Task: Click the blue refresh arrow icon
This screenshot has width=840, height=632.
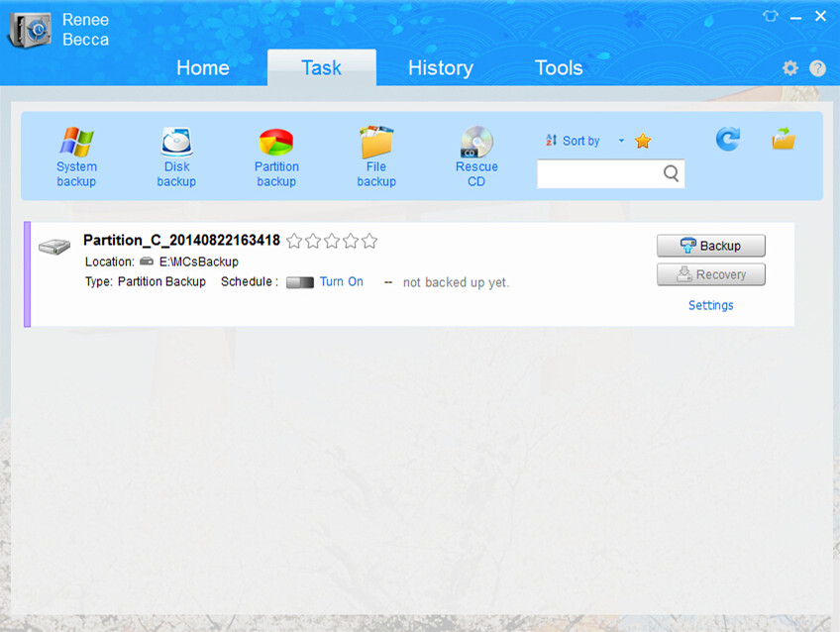Action: [728, 140]
